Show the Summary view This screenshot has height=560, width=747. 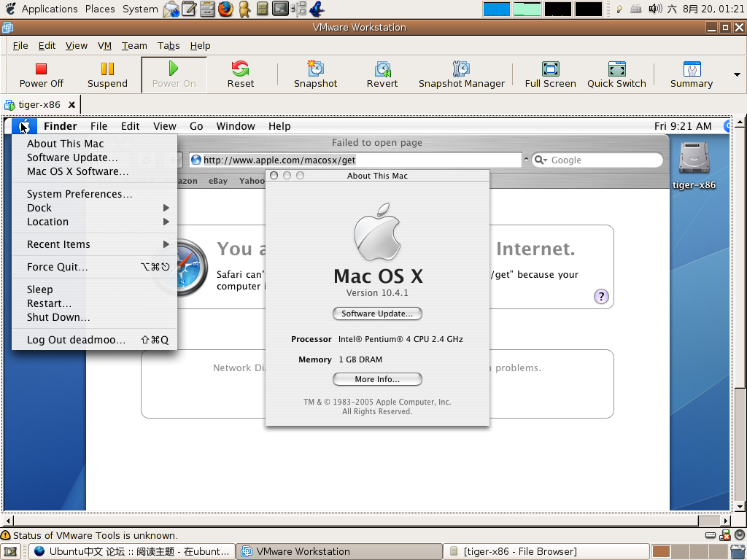[692, 74]
